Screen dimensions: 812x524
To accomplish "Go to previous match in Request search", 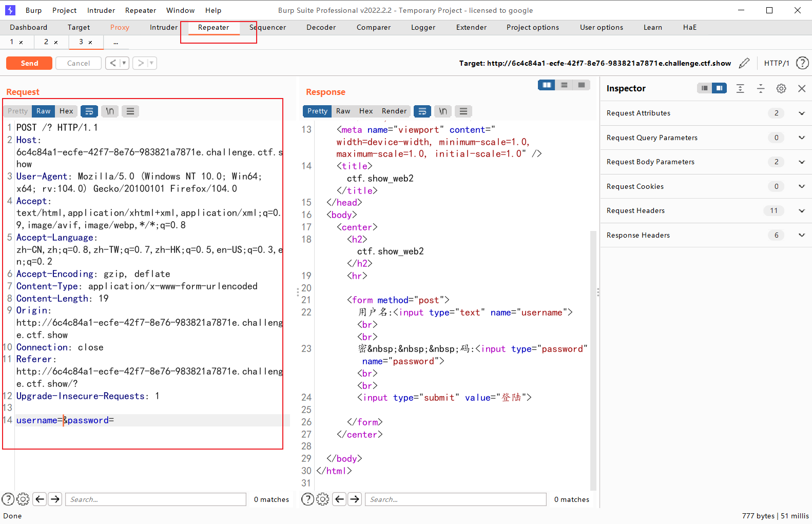I will point(40,499).
